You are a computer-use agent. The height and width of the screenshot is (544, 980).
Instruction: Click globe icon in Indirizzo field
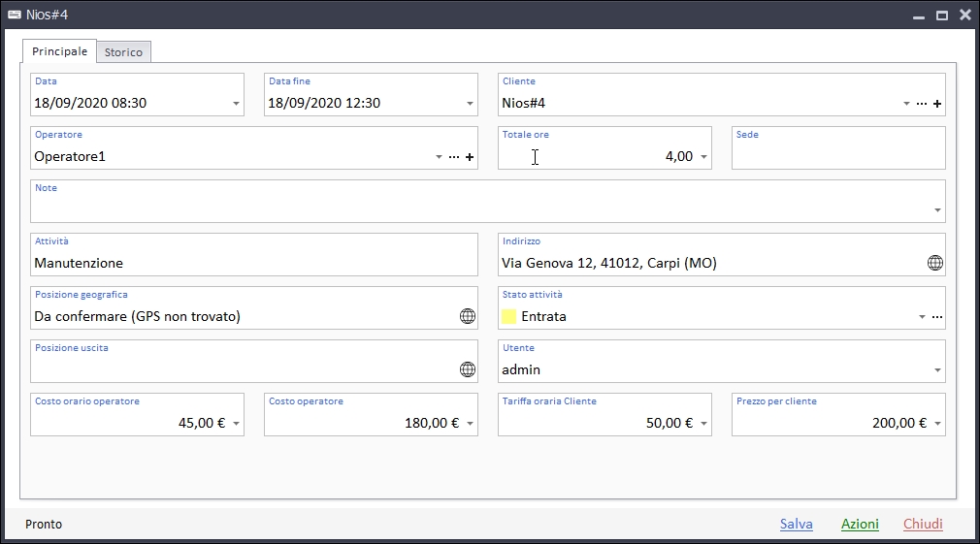tap(935, 263)
